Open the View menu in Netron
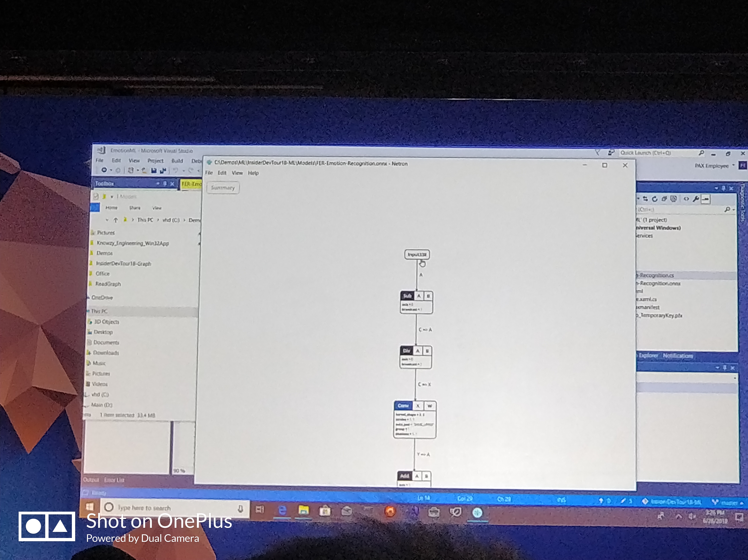Screen dimensions: 748x560 tap(237, 173)
